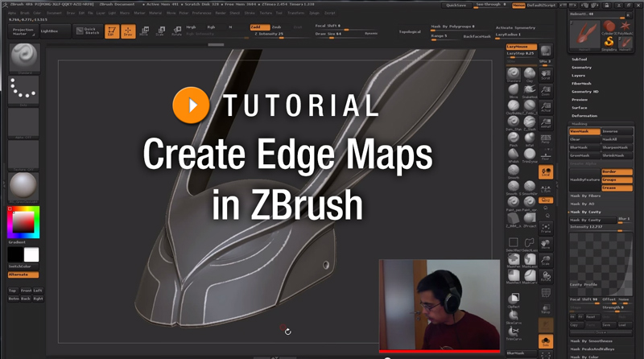Screen dimensions: 644x359
Task: Pick the hPolish brush
Action: tap(513, 155)
